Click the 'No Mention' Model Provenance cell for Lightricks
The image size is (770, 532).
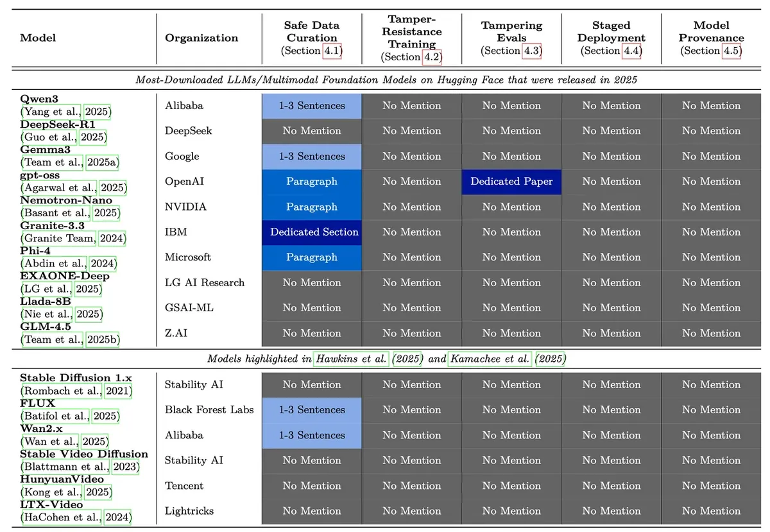coord(711,511)
